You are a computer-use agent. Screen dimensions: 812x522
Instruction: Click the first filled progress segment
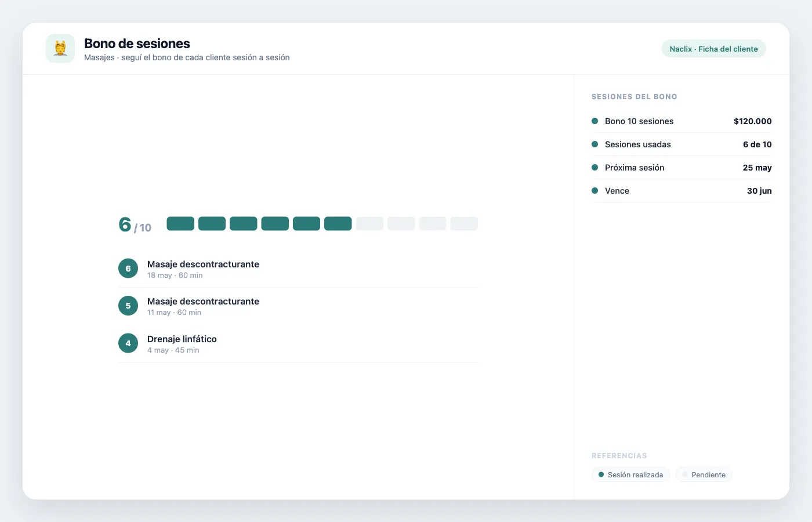(180, 224)
